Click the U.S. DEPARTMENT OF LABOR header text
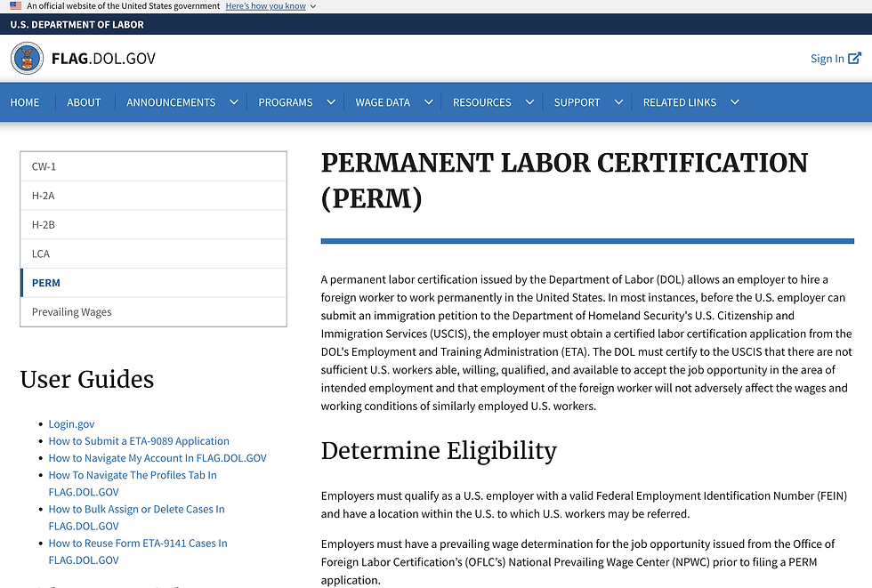Screen dimensions: 872x588 coord(77,24)
